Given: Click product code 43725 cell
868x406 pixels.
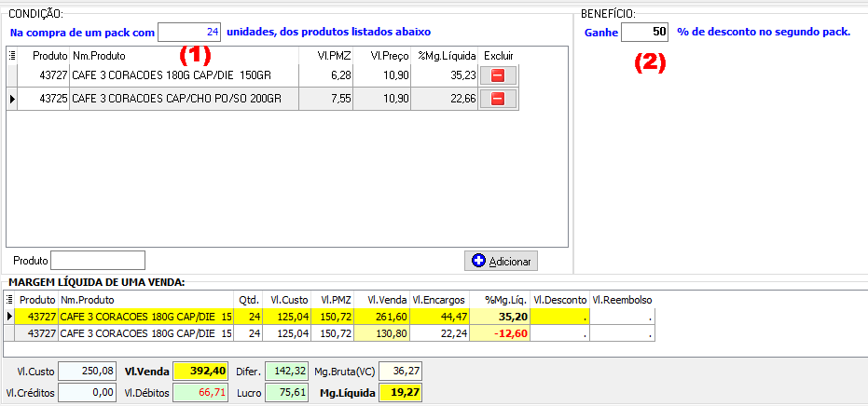Looking at the screenshot, I should click(x=43, y=99).
